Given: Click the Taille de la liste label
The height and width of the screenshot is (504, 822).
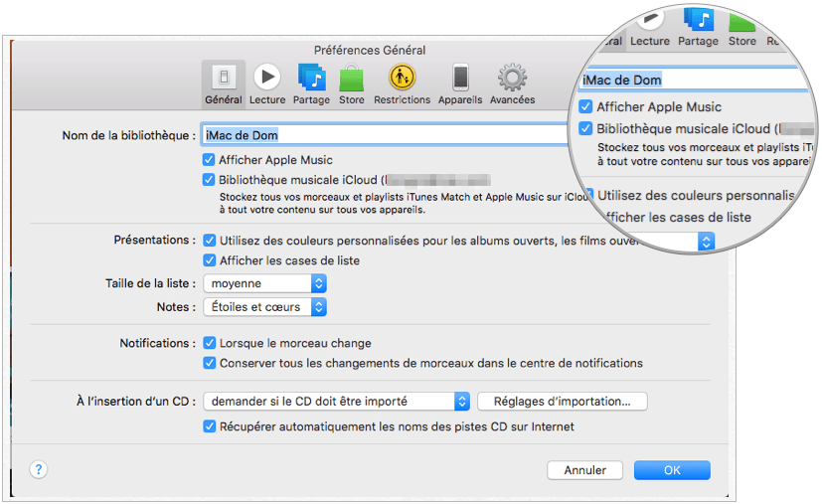Looking at the screenshot, I should (150, 283).
